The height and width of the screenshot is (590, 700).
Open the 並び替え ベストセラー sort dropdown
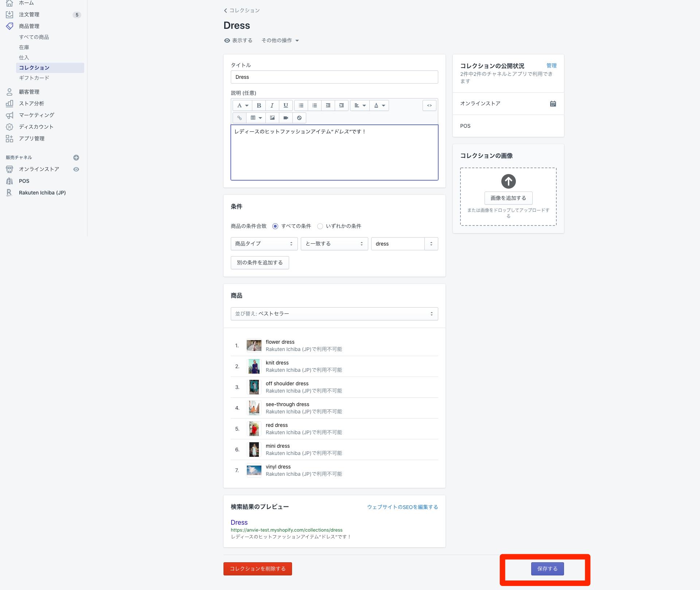334,314
